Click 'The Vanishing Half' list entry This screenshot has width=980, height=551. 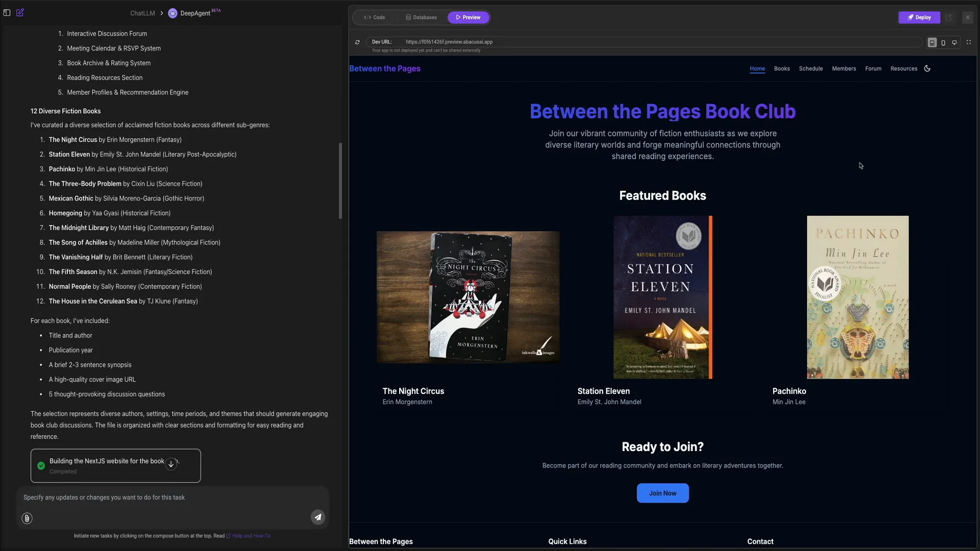click(x=120, y=257)
